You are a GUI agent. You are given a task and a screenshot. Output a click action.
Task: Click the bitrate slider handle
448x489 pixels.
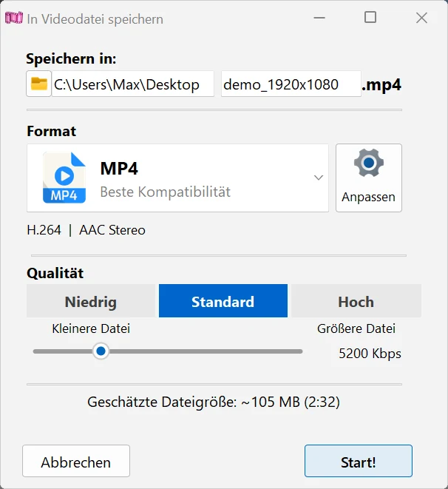tap(101, 351)
